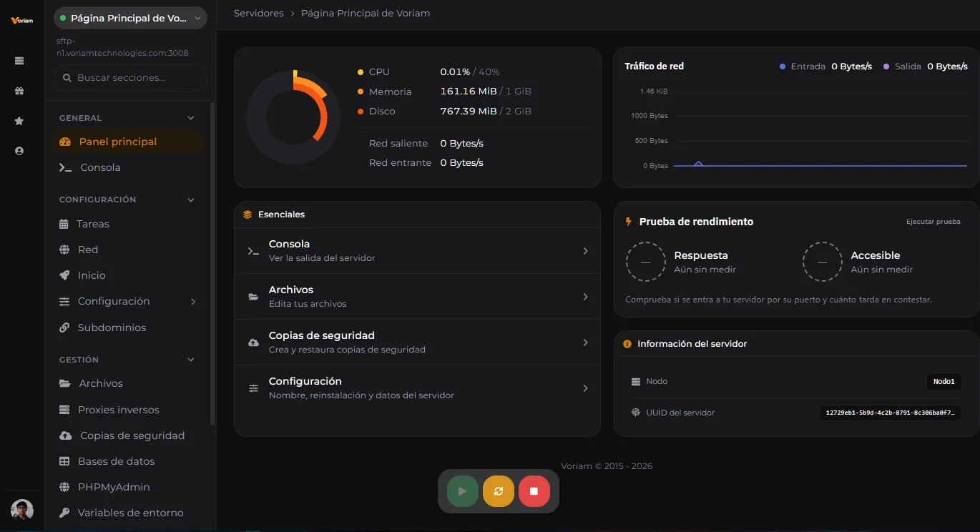Open Red in the sidebar
This screenshot has height=532, width=980.
pos(129,250)
